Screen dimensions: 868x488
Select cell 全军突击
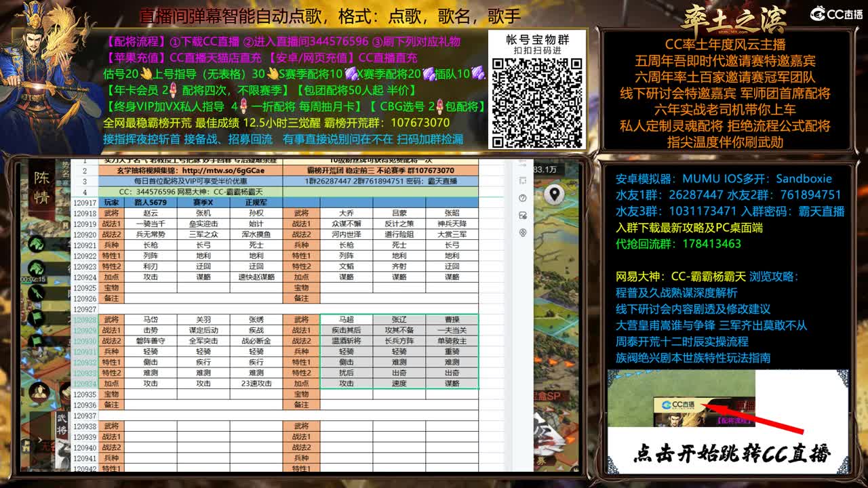point(203,341)
